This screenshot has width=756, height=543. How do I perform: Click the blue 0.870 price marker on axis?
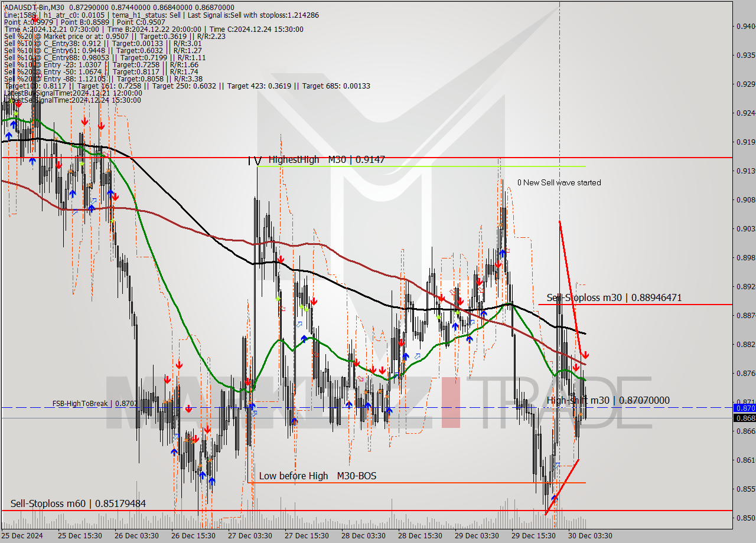point(744,407)
